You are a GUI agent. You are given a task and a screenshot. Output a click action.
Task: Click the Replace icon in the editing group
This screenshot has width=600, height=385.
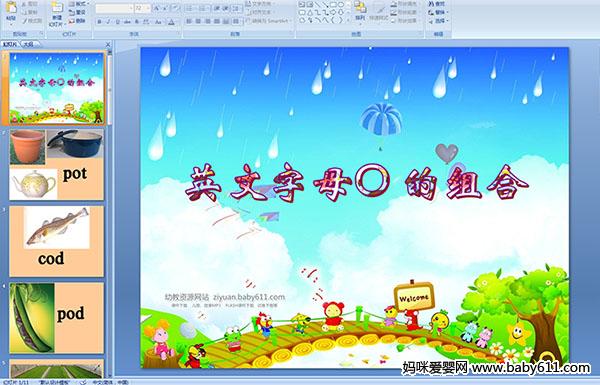pos(437,12)
